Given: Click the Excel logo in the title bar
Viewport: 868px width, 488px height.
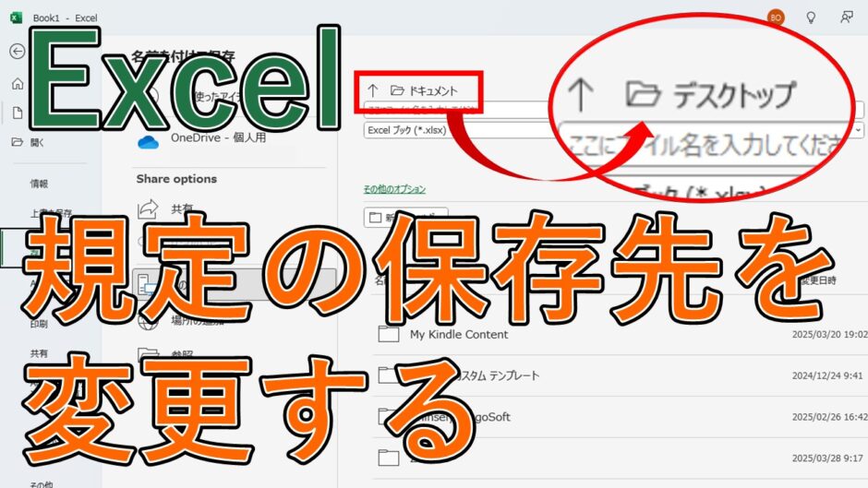Looking at the screenshot, I should pos(16,18).
